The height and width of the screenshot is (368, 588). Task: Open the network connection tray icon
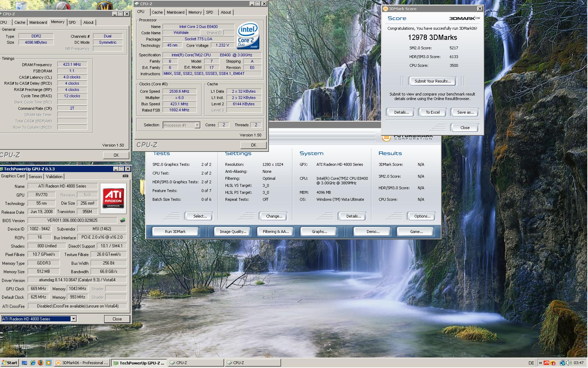[562, 363]
